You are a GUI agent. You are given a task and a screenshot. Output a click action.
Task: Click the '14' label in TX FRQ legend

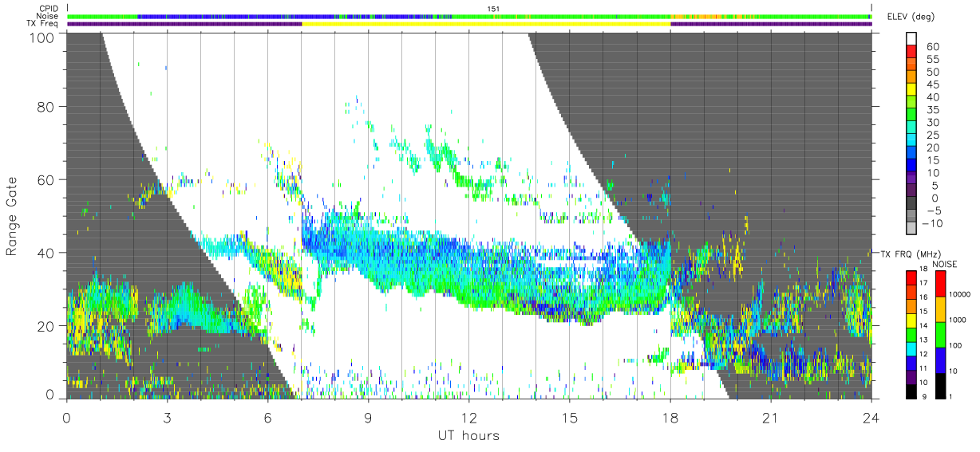(923, 325)
